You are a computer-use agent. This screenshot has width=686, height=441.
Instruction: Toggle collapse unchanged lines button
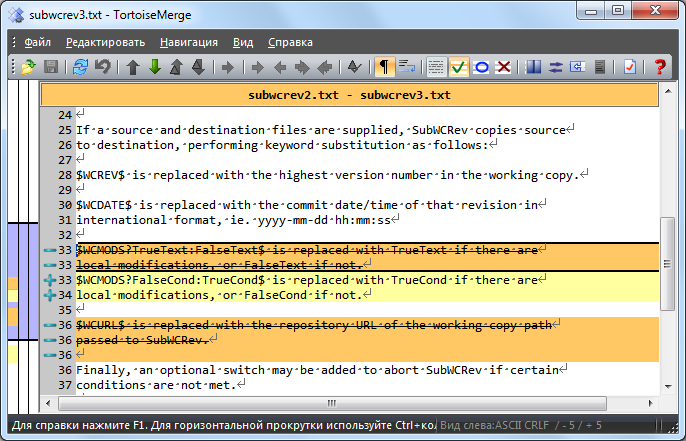pyautogui.click(x=436, y=67)
